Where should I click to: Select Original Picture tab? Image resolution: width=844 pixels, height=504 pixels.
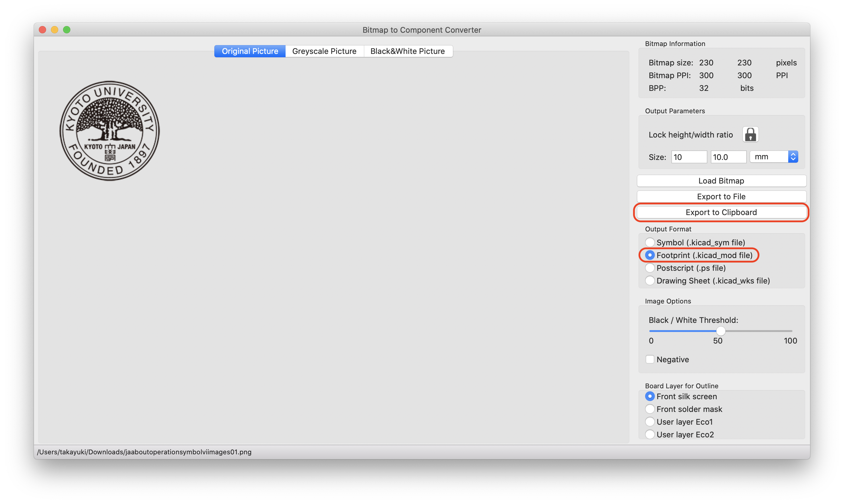[x=250, y=51]
